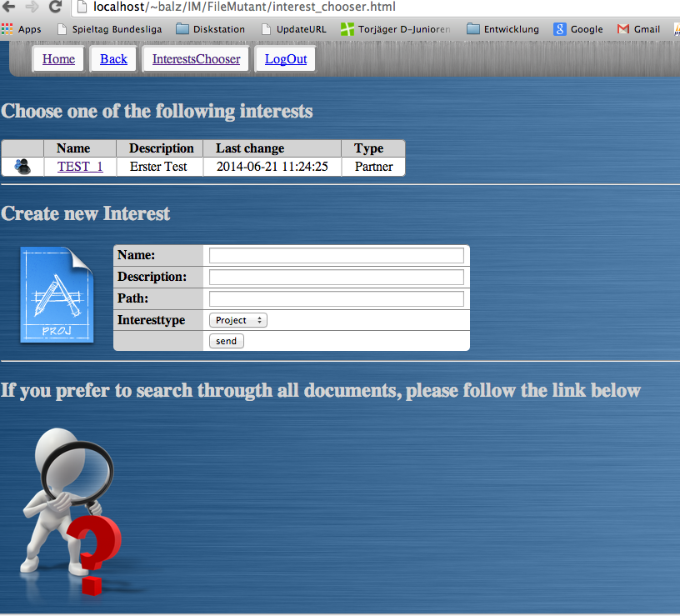The image size is (680, 616).
Task: Click the browser forward arrow
Action: pos(31,8)
